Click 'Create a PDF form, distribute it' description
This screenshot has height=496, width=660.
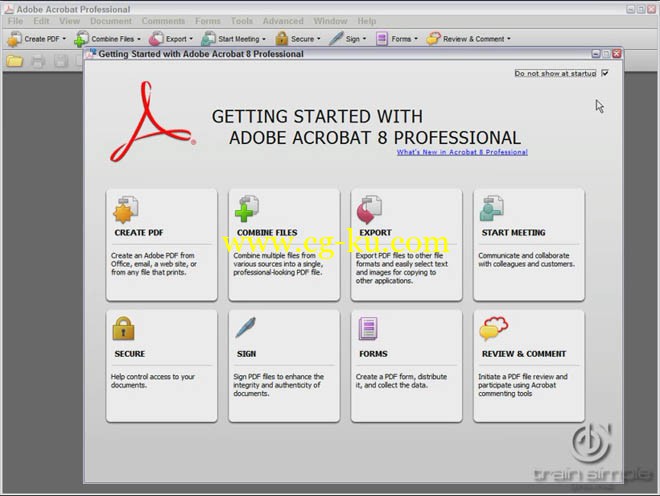pos(402,381)
